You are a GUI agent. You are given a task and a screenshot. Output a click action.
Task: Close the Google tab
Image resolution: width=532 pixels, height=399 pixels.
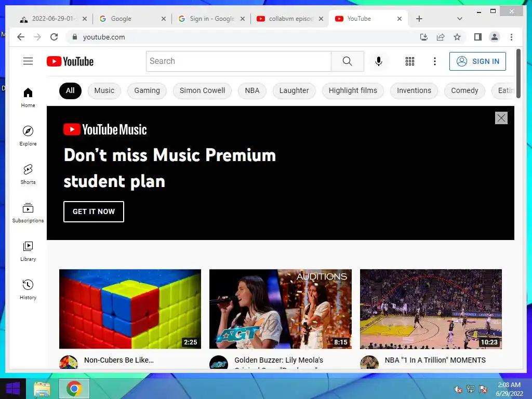(x=164, y=19)
